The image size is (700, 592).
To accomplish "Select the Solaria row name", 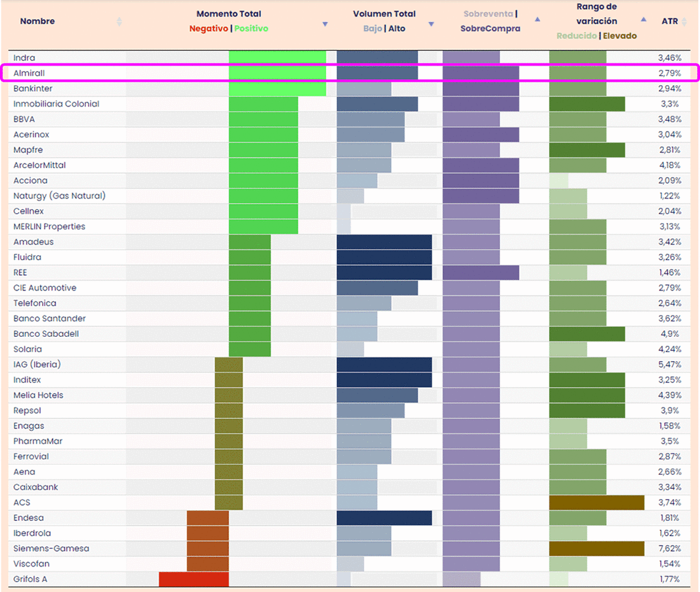I will tap(28, 349).
